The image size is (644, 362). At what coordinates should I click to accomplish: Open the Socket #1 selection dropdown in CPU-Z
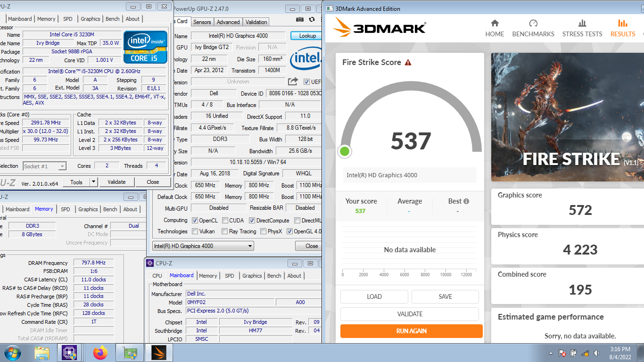pyautogui.click(x=44, y=166)
